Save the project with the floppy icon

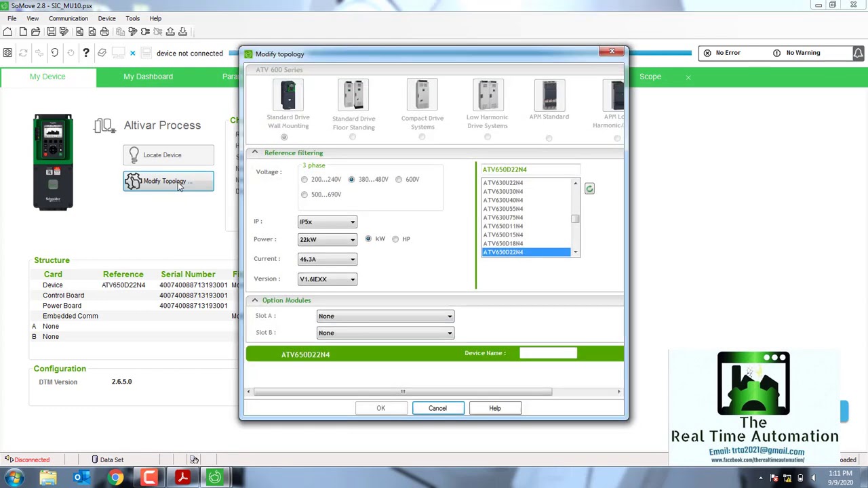click(x=51, y=32)
